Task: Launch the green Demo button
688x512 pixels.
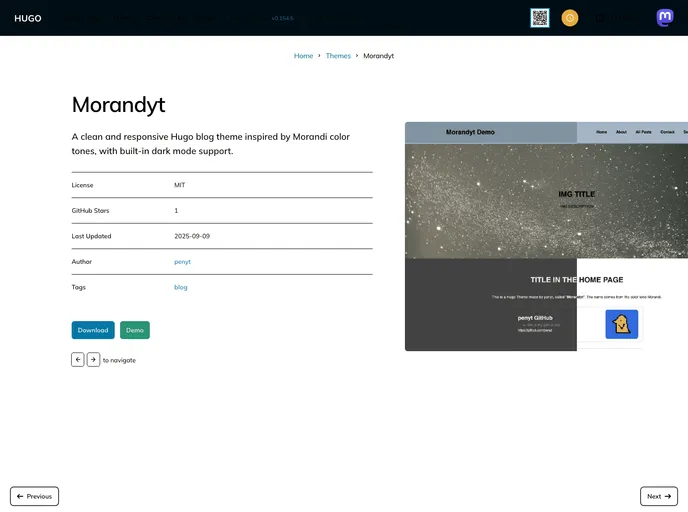Action: (x=135, y=330)
